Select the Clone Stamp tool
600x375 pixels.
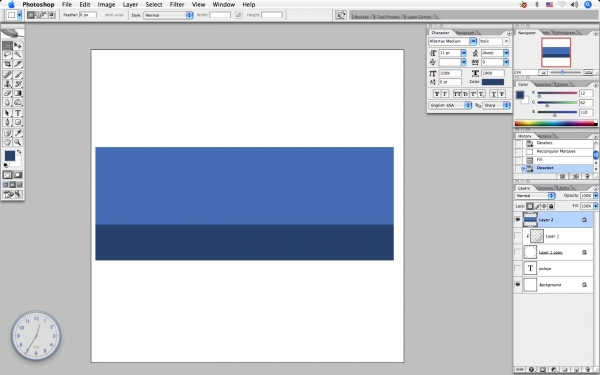click(x=7, y=84)
